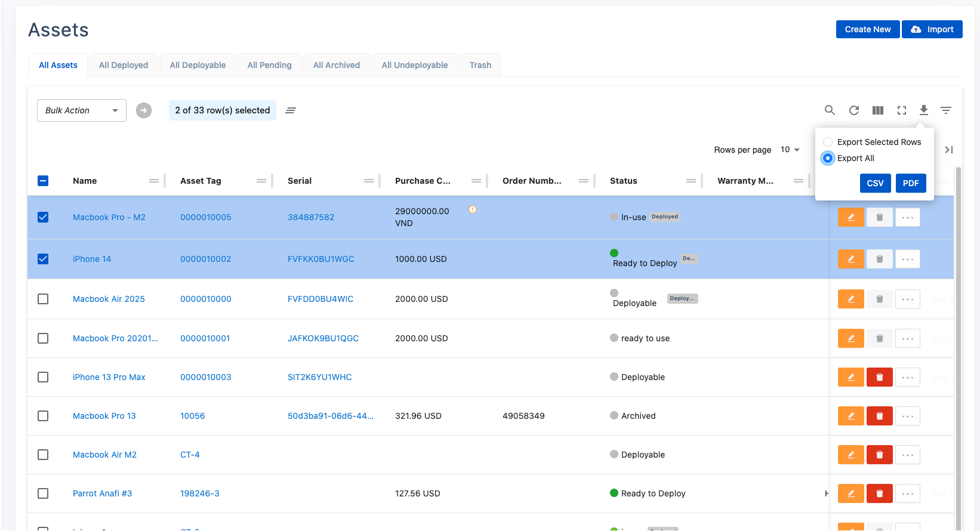Image resolution: width=980 pixels, height=531 pixels.
Task: Edit the Macbook Air 2025 asset
Action: (851, 299)
